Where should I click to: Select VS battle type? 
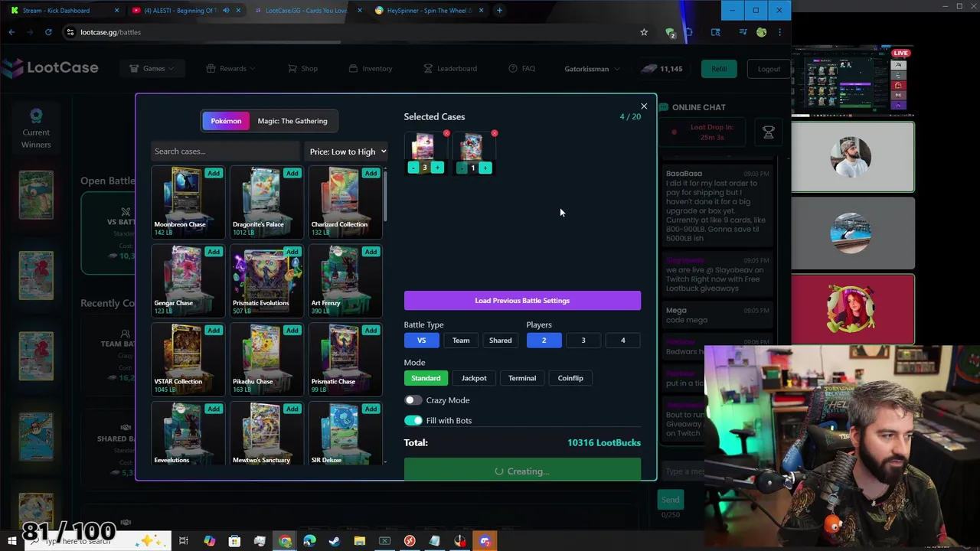421,341
